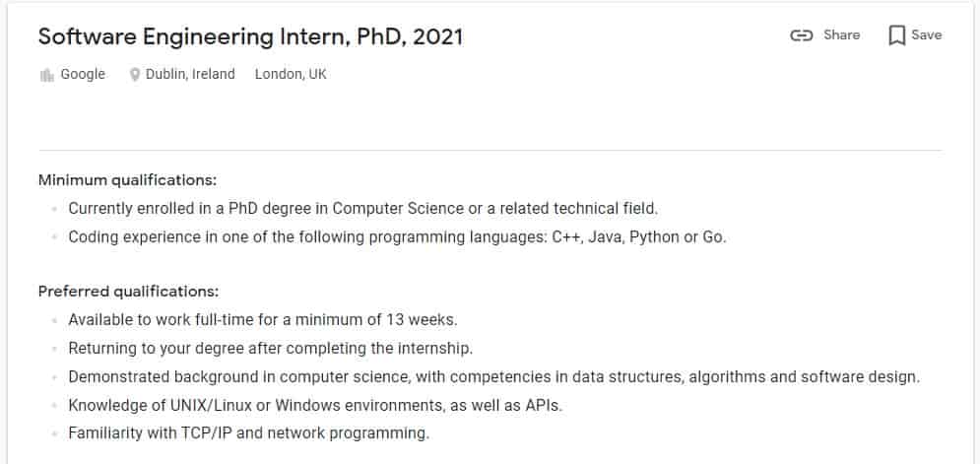Select the Save text label
This screenshot has height=464, width=980.
pyautogui.click(x=926, y=35)
